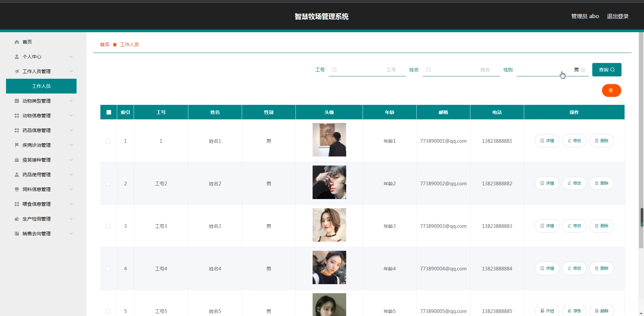Click search icon in 姓名 field
The height and width of the screenshot is (316, 644).
(x=428, y=70)
